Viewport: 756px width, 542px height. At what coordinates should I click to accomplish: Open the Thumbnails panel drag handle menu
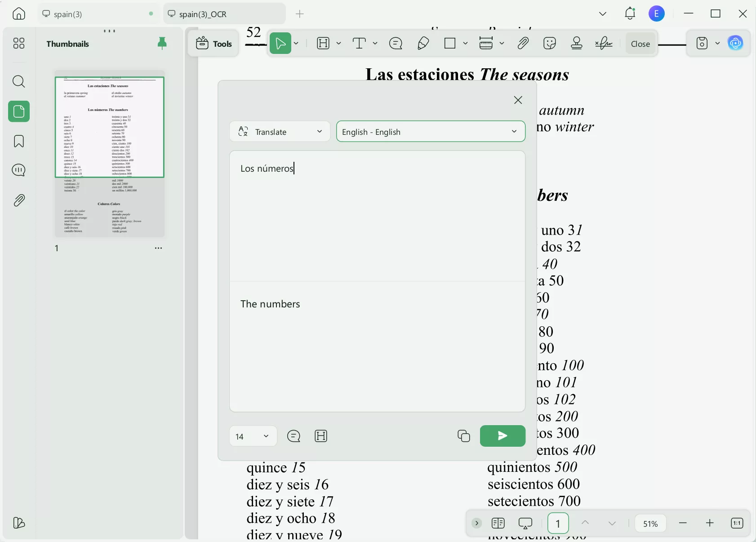coord(109,31)
